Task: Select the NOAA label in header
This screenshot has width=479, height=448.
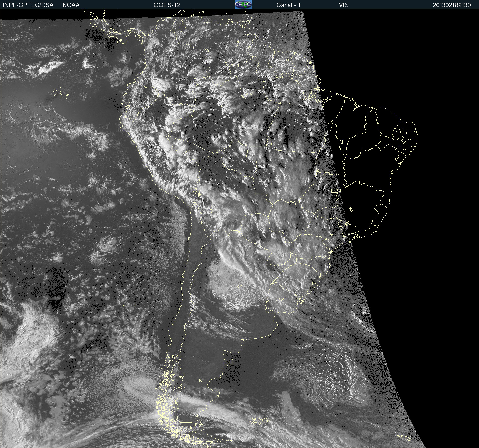Action: pos(71,5)
